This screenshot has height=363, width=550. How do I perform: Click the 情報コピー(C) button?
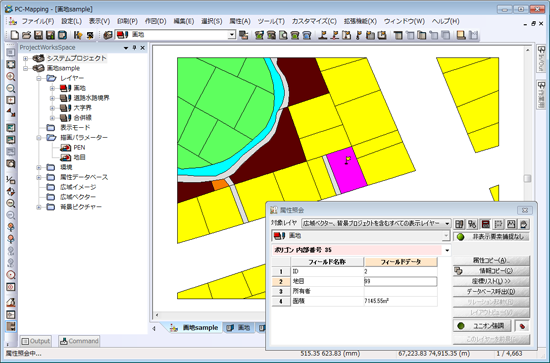(491, 271)
